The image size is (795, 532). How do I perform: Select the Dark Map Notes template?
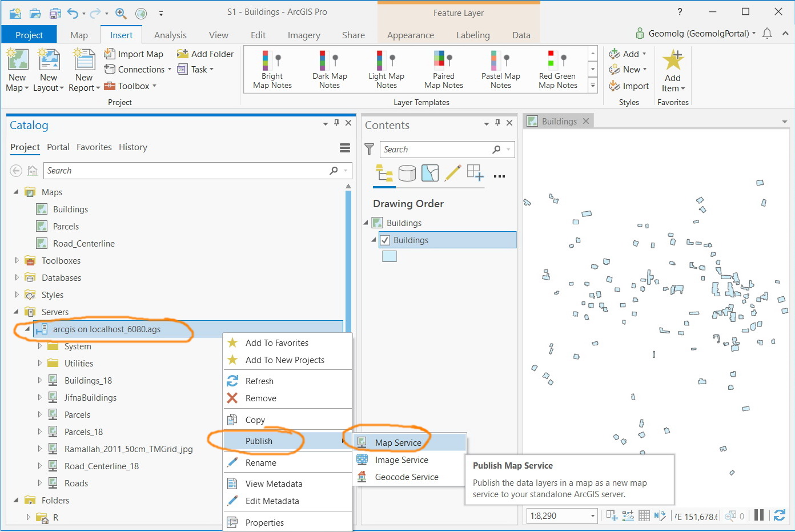pos(330,70)
